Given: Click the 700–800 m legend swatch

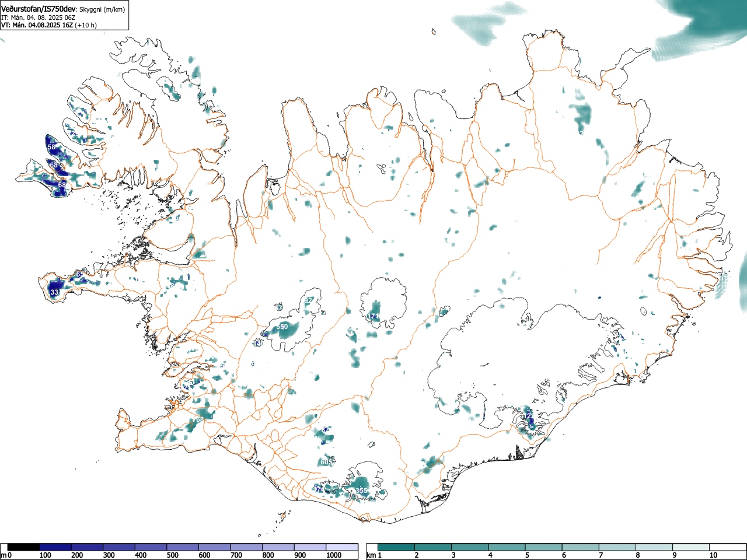Looking at the screenshot, I should [x=246, y=547].
